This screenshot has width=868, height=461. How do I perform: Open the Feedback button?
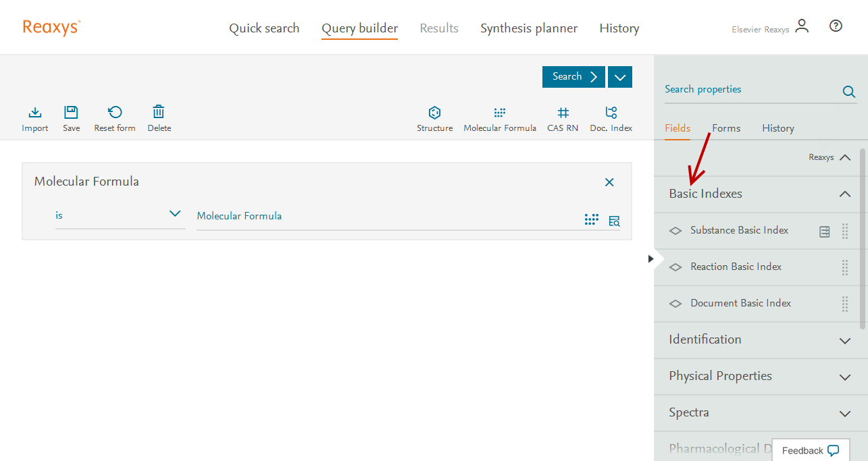[x=810, y=450]
